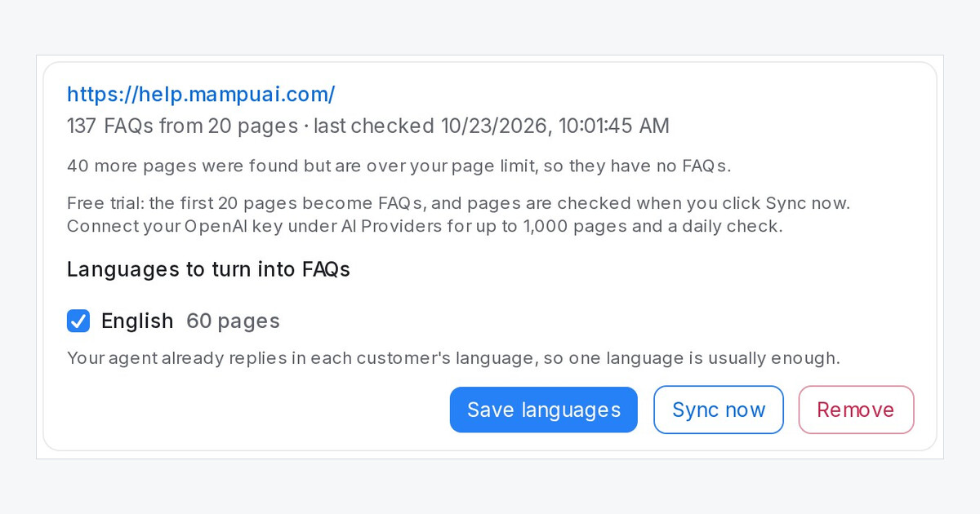Start a sync with Sync now button
The width and height of the screenshot is (980, 514).
pos(719,410)
